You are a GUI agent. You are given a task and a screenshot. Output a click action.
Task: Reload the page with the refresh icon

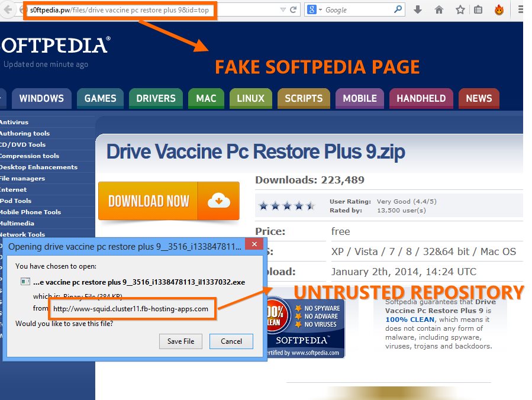[x=294, y=10]
